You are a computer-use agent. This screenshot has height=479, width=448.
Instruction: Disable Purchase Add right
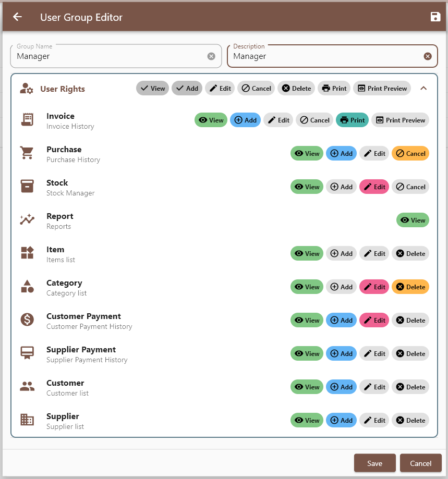pyautogui.click(x=341, y=153)
